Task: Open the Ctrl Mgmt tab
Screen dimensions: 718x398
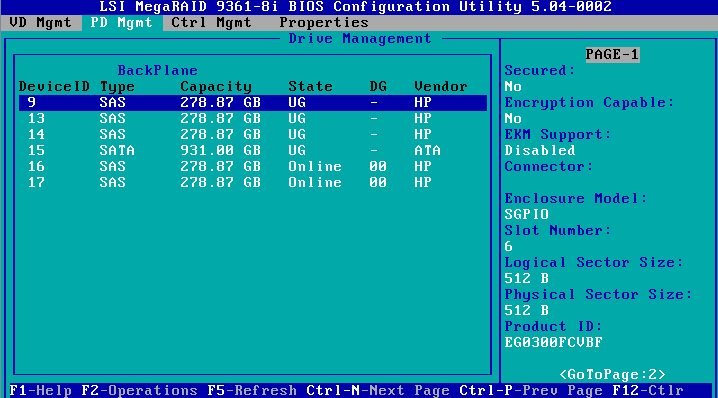Action: coord(211,23)
